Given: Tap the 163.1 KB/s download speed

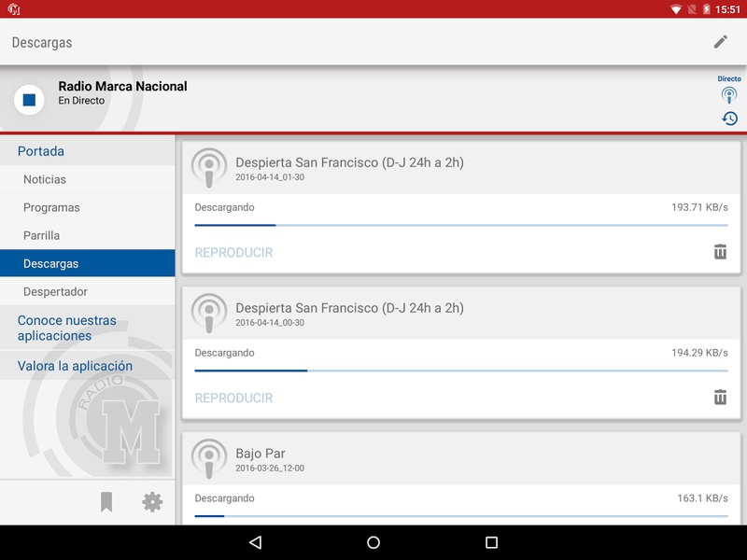Looking at the screenshot, I should coord(702,498).
